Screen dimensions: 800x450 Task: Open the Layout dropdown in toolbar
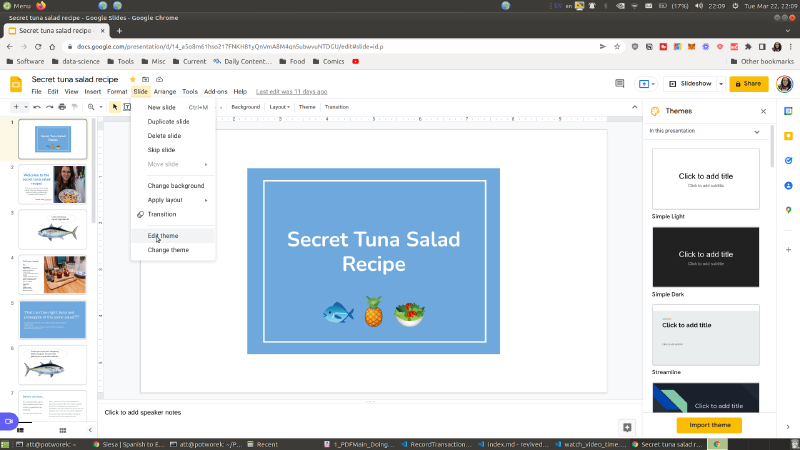pos(279,107)
